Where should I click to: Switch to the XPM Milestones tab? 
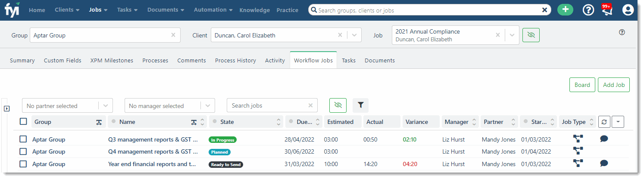[112, 60]
